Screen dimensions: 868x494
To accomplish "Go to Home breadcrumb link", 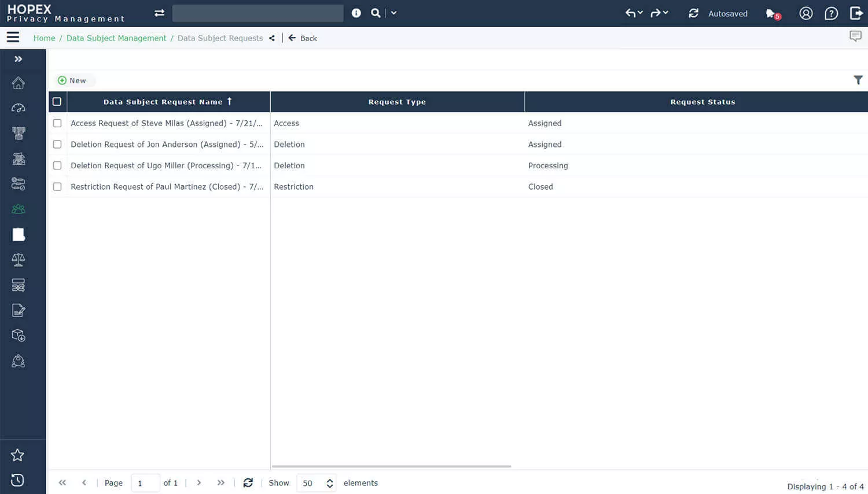I will pyautogui.click(x=45, y=38).
